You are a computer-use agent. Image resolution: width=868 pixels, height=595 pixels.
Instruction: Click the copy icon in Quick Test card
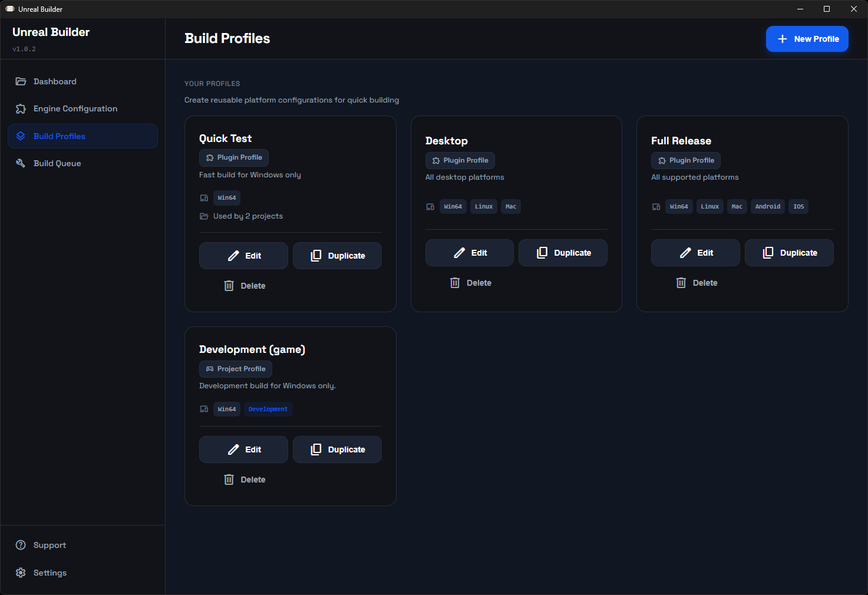316,256
